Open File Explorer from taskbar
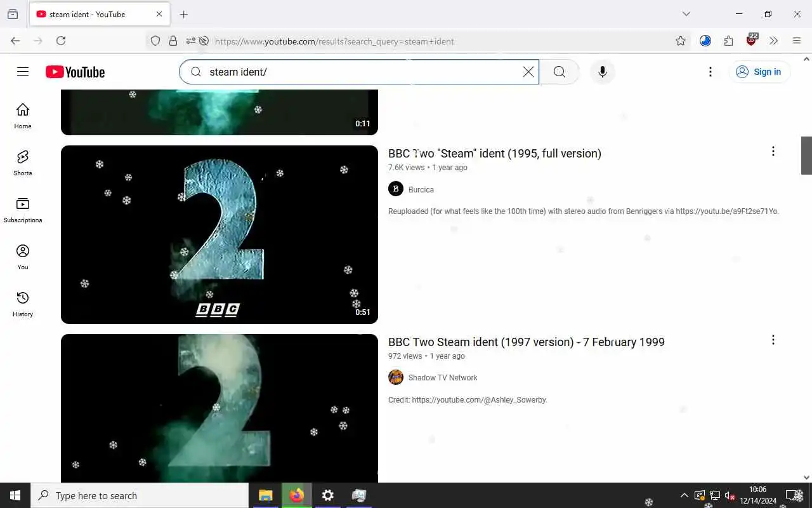The width and height of the screenshot is (812, 508). tap(265, 495)
